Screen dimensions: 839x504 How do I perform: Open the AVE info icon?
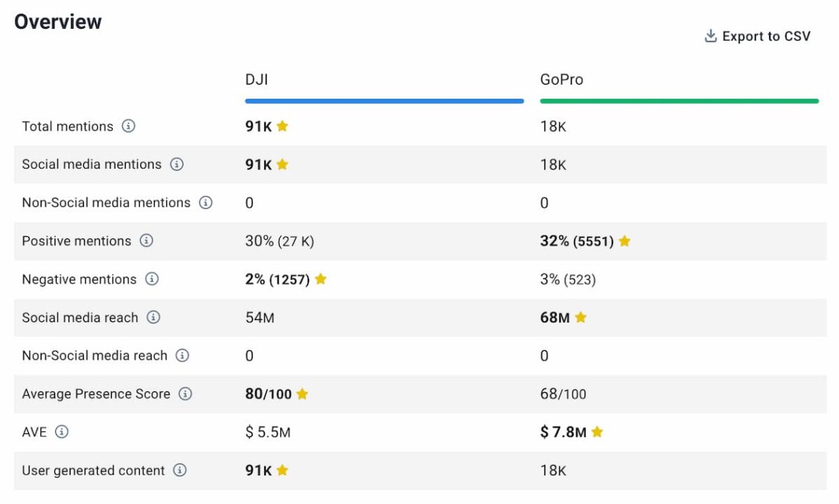coord(62,432)
